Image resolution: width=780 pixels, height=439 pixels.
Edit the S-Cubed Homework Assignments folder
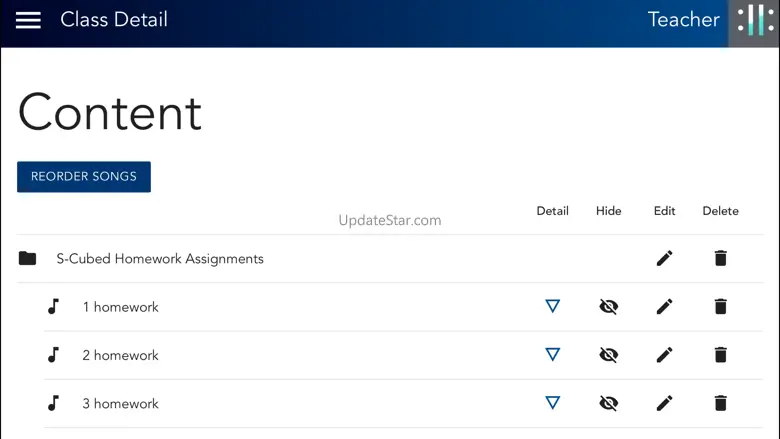click(664, 258)
